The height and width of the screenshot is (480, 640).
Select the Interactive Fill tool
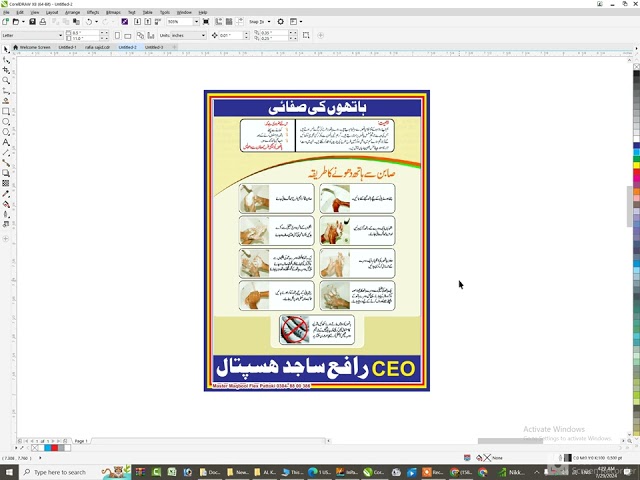pos(6,204)
